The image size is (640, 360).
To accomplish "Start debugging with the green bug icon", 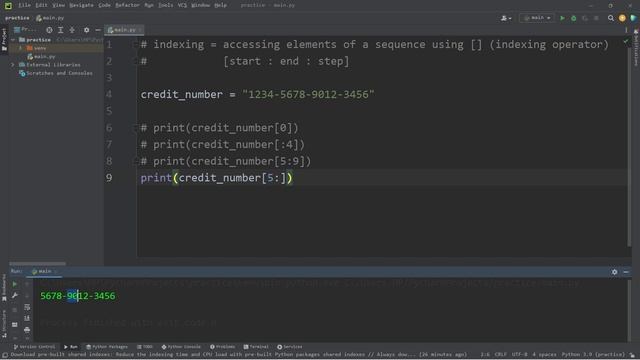I will point(573,18).
